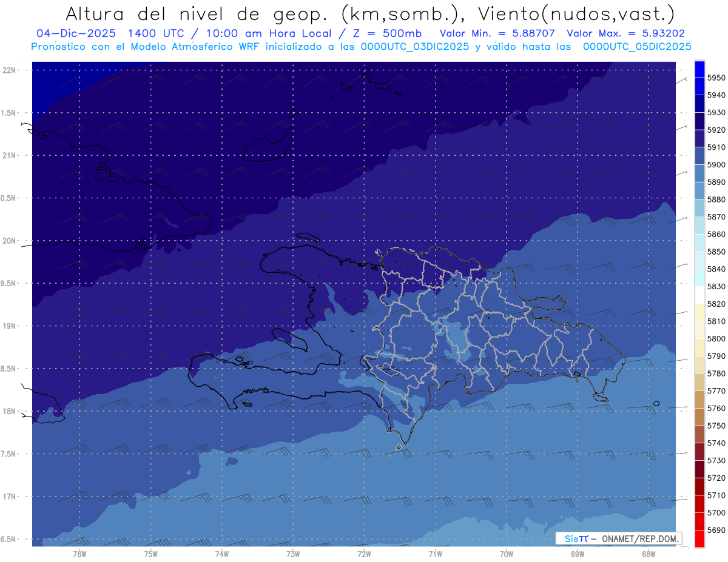Click the '5690' color bar label
The width and height of the screenshot is (728, 562).
click(x=716, y=530)
